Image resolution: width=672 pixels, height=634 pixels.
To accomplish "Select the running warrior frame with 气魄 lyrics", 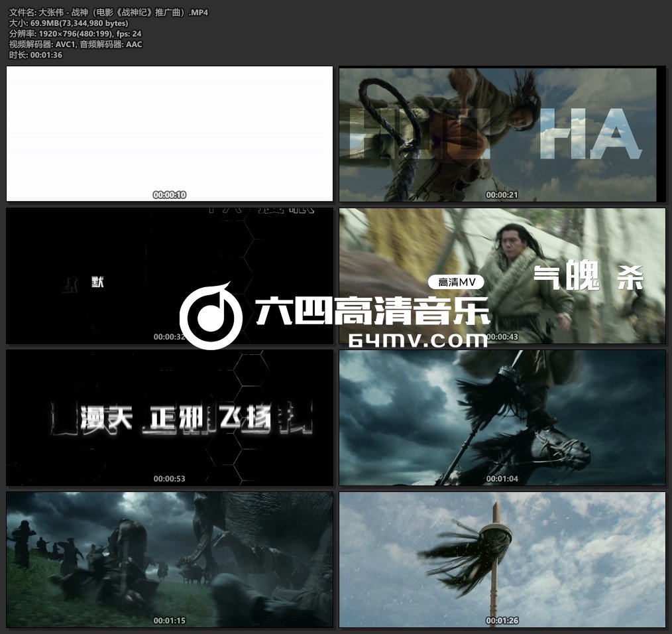I will 502,275.
